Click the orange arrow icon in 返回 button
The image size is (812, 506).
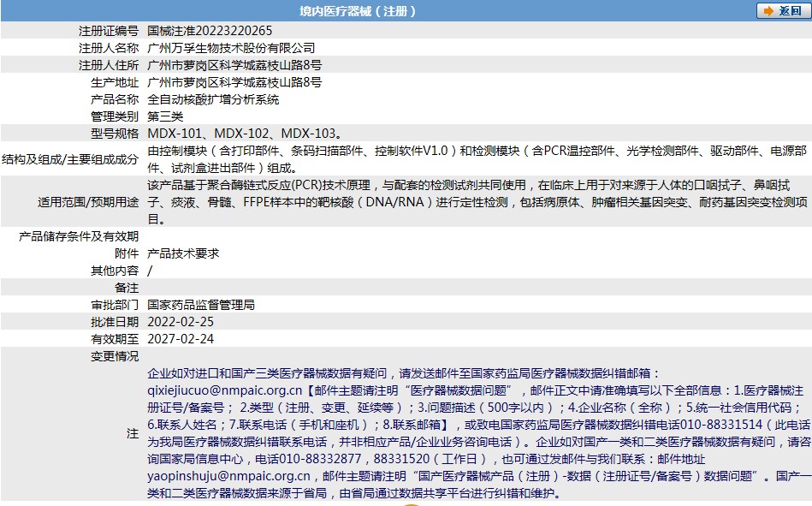[x=769, y=11]
